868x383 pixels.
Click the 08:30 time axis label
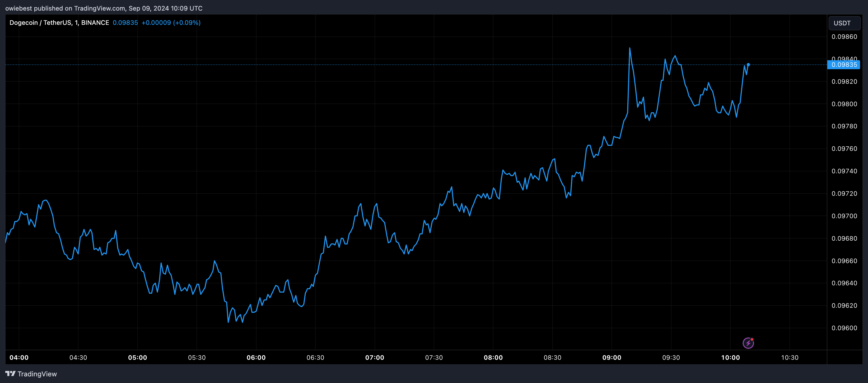[553, 357]
